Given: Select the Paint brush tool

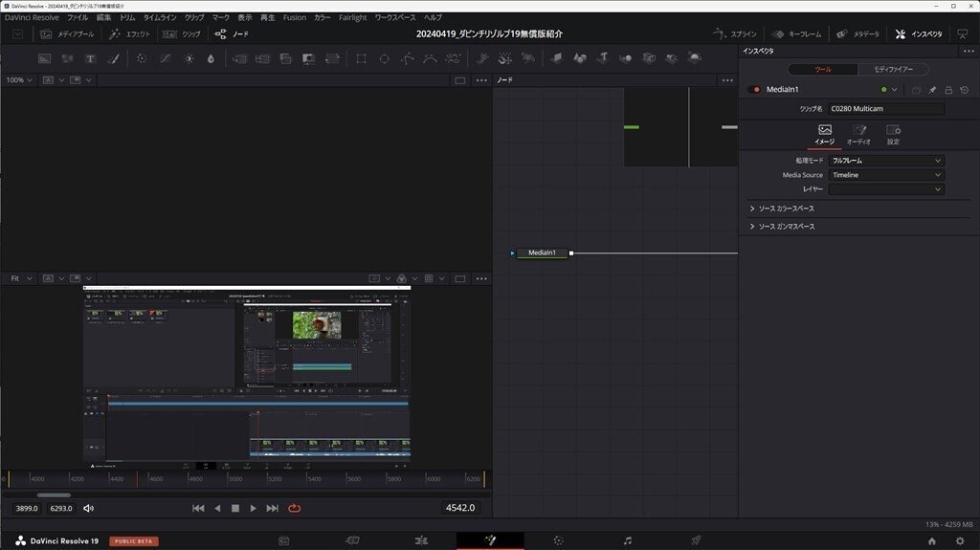Looking at the screenshot, I should 113,58.
